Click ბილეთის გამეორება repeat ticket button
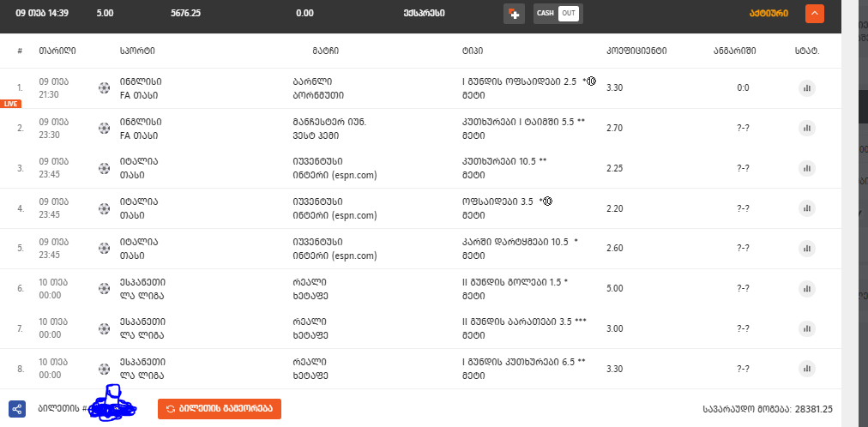 coord(220,409)
